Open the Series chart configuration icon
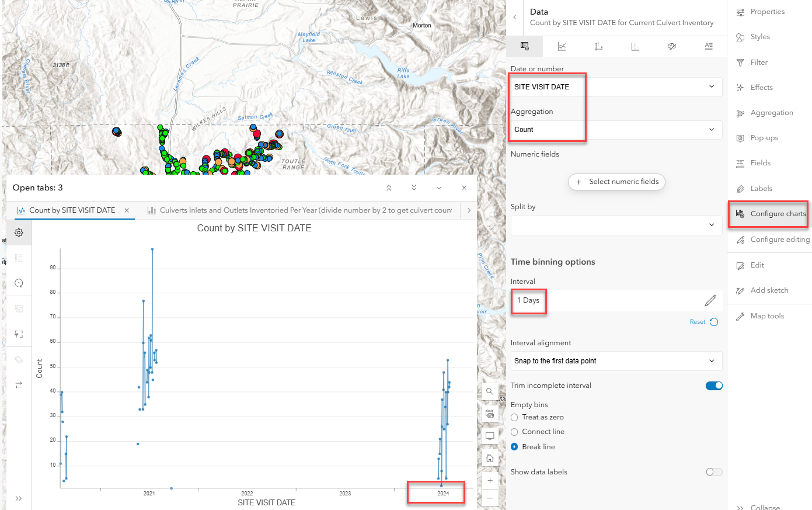This screenshot has height=510, width=812. (x=561, y=46)
